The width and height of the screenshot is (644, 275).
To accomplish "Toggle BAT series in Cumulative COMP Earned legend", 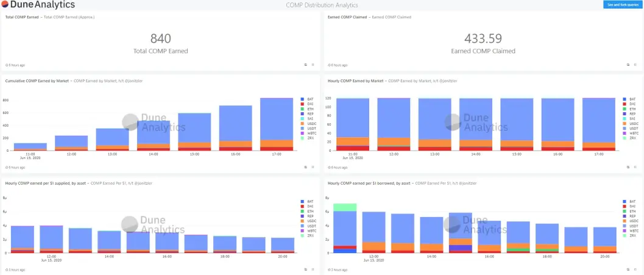I will point(307,99).
